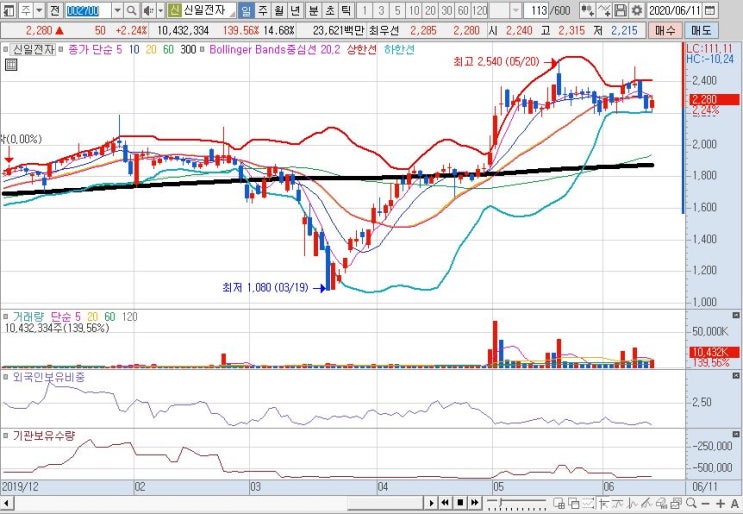The width and height of the screenshot is (743, 514).
Task: Zoom in the chart with plus icon
Action: (x=721, y=503)
